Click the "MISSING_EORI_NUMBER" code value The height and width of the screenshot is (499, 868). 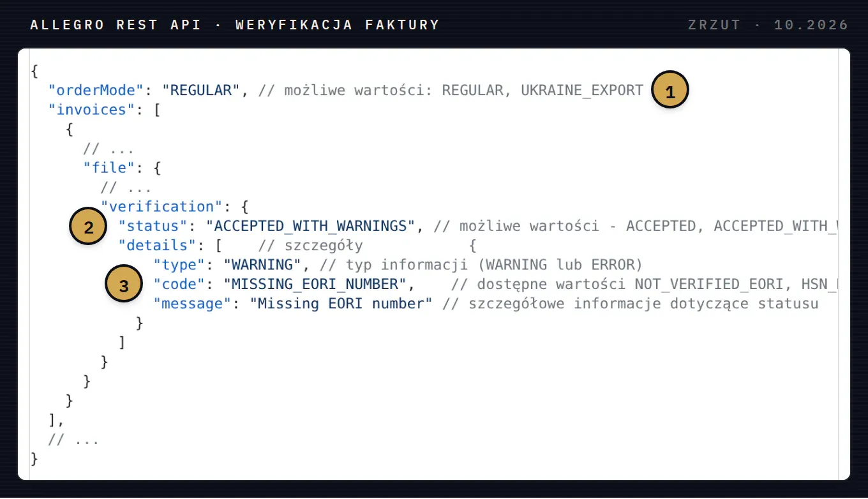tap(315, 285)
